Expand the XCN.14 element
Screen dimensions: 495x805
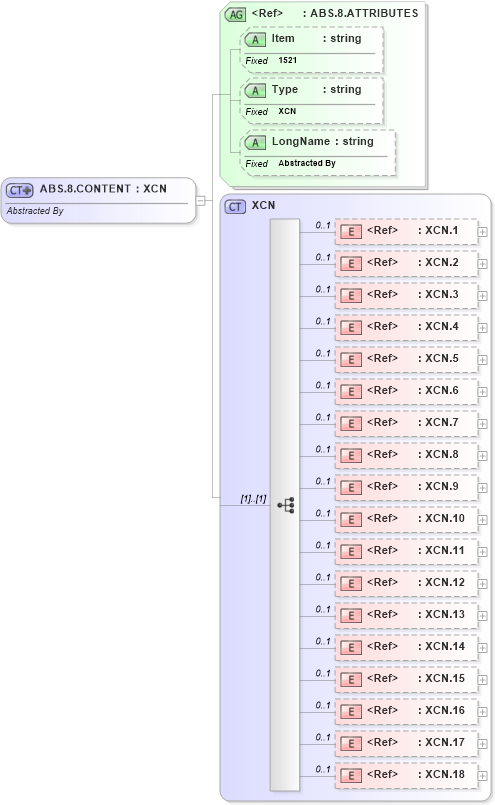pyautogui.click(x=482, y=648)
